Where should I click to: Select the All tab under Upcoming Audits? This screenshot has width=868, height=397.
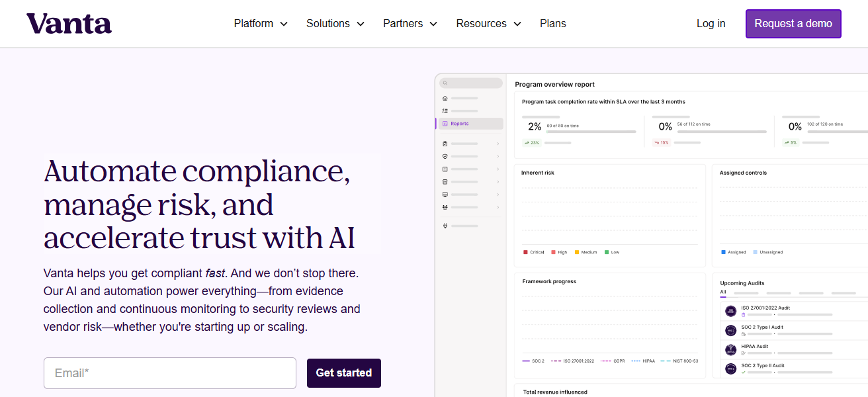tap(723, 292)
